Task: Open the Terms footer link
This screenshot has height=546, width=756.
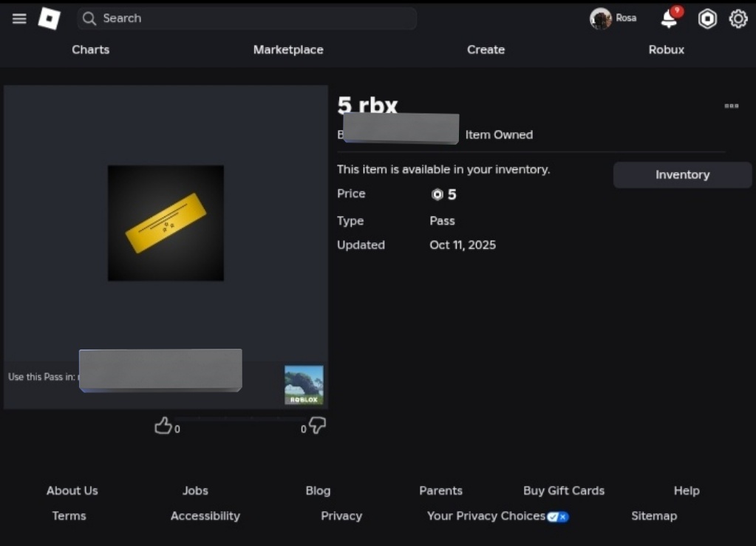Action: click(x=69, y=516)
